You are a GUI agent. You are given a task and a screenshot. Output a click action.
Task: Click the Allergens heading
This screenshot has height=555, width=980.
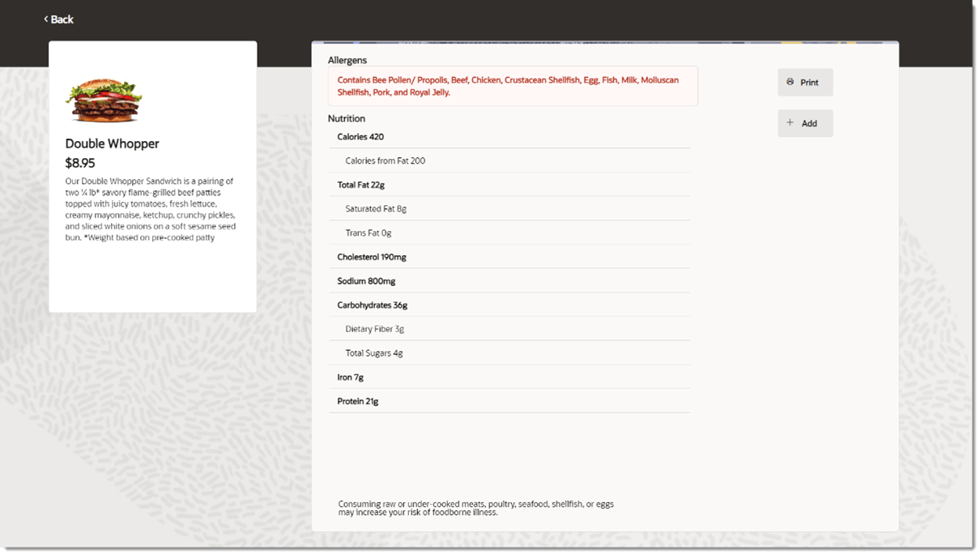(347, 60)
